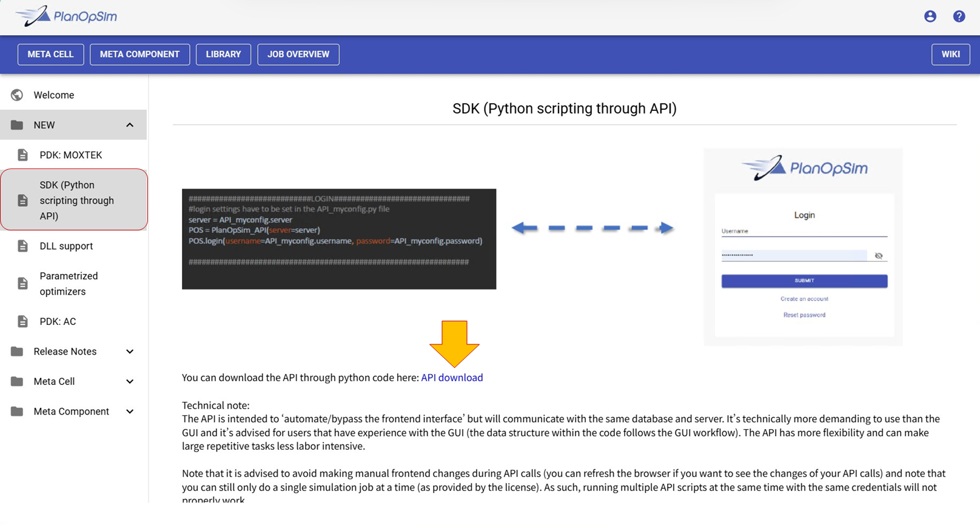The height and width of the screenshot is (525, 980).
Task: Click the NEW folder icon
Action: pyautogui.click(x=17, y=125)
